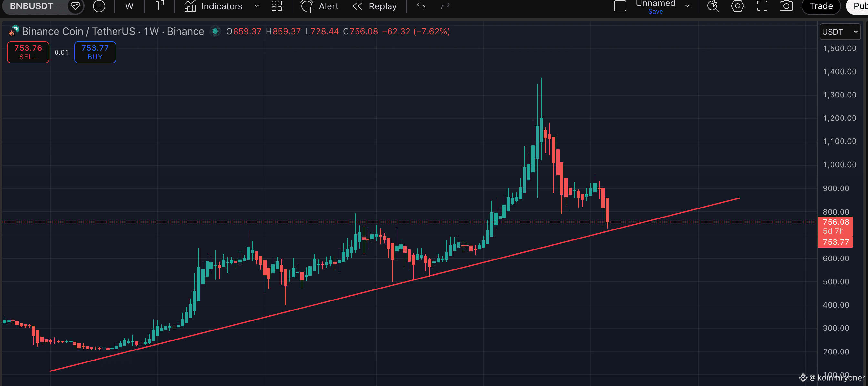Click the green market status dot
Image resolution: width=868 pixels, height=386 pixels.
click(215, 31)
